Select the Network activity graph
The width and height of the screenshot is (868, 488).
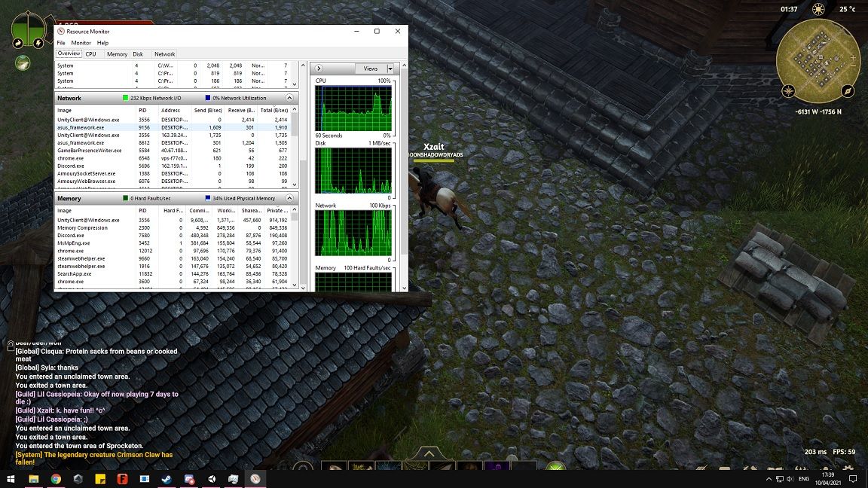tap(353, 233)
